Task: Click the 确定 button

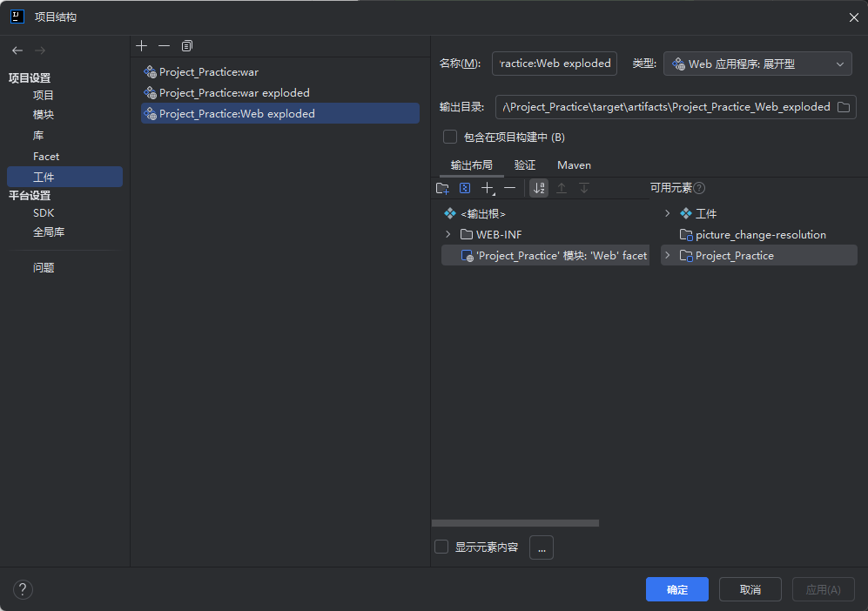Action: click(677, 589)
